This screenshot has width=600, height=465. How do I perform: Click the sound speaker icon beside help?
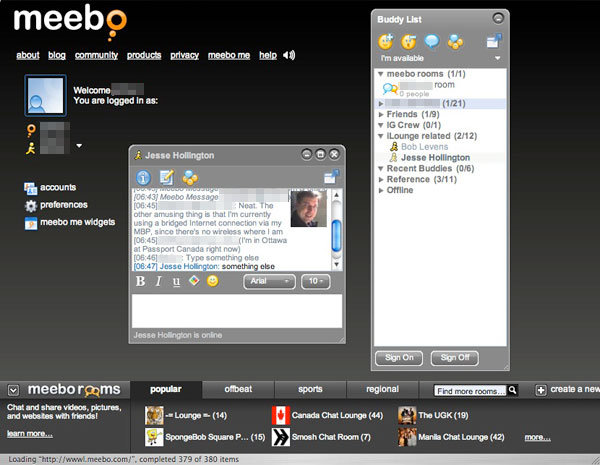click(289, 55)
